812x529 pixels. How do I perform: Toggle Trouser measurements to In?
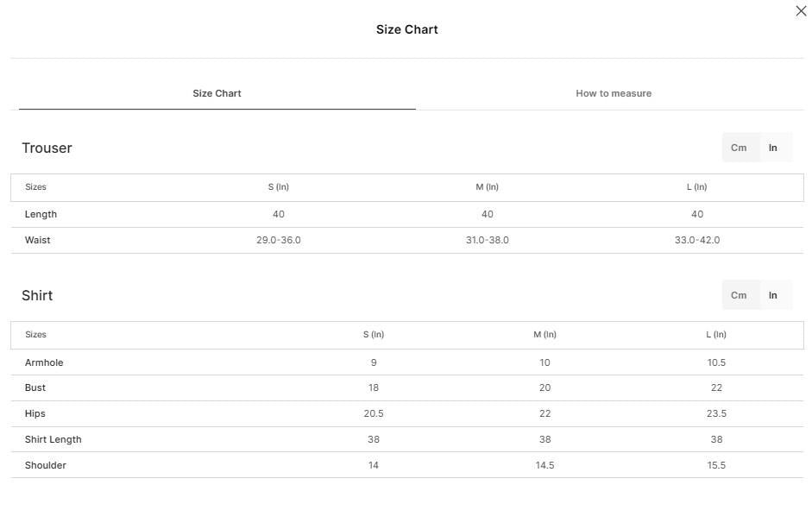772,148
